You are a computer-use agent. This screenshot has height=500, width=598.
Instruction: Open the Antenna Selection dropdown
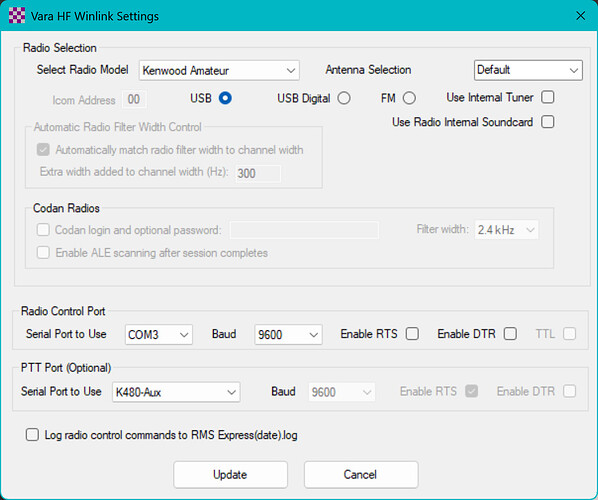point(528,70)
